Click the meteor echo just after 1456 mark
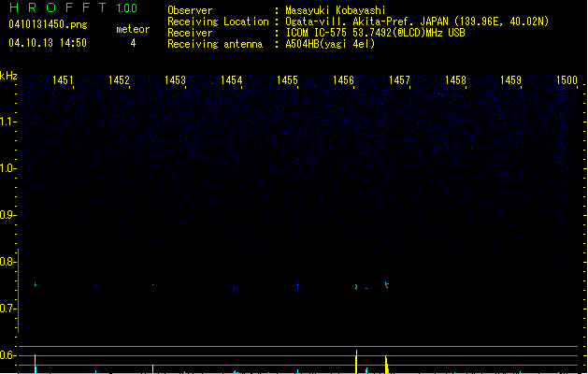 pos(356,287)
